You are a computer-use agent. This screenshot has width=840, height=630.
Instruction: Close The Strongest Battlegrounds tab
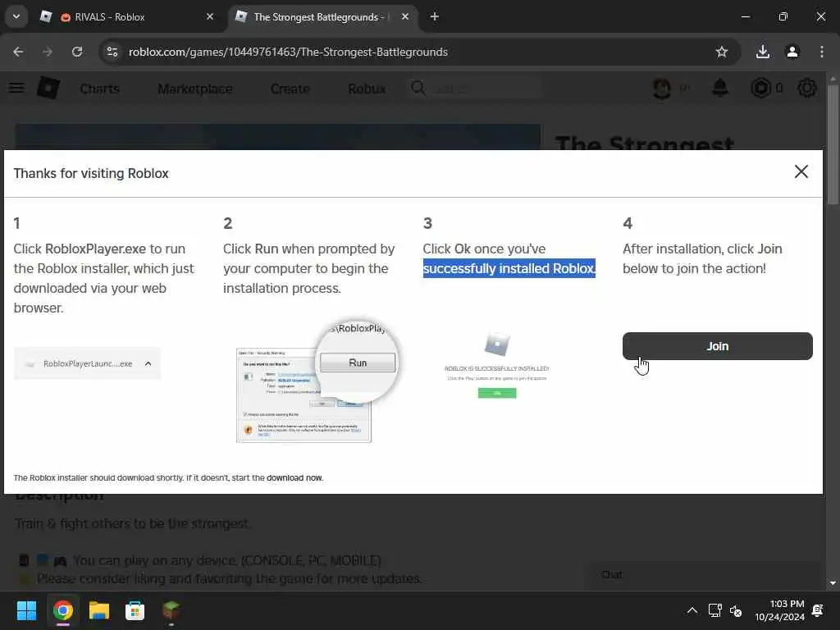pyautogui.click(x=405, y=17)
